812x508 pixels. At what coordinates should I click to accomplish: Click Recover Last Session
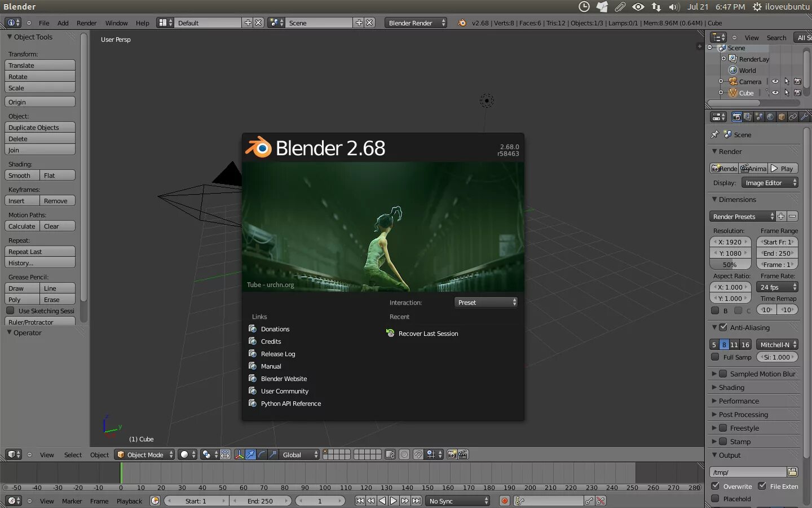(x=428, y=334)
